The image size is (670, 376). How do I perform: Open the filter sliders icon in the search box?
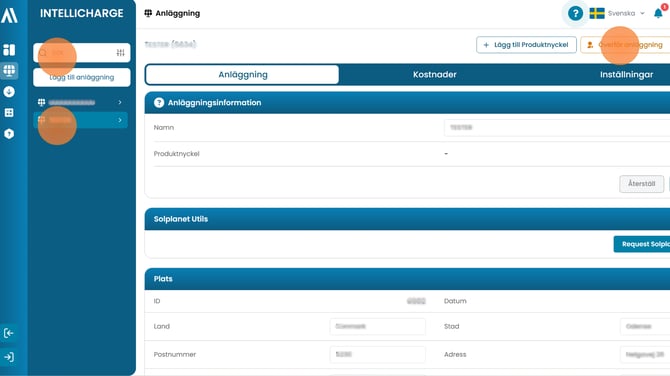tap(120, 53)
